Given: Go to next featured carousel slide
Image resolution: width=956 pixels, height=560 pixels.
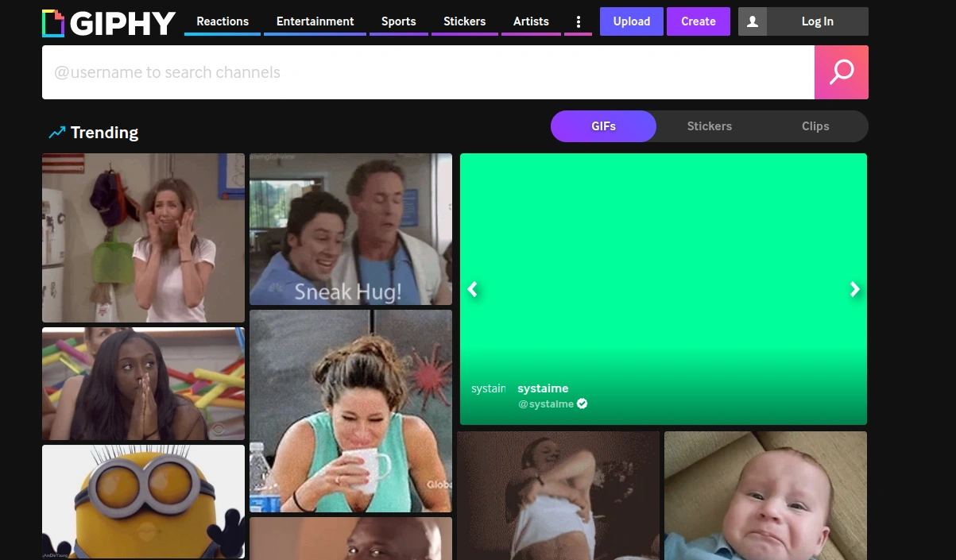Looking at the screenshot, I should pyautogui.click(x=854, y=289).
